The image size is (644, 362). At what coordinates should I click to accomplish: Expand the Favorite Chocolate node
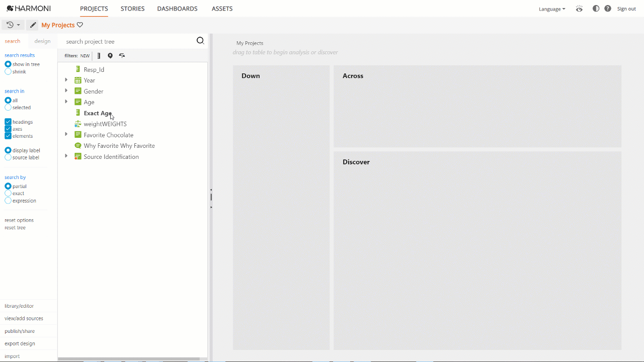(x=66, y=134)
